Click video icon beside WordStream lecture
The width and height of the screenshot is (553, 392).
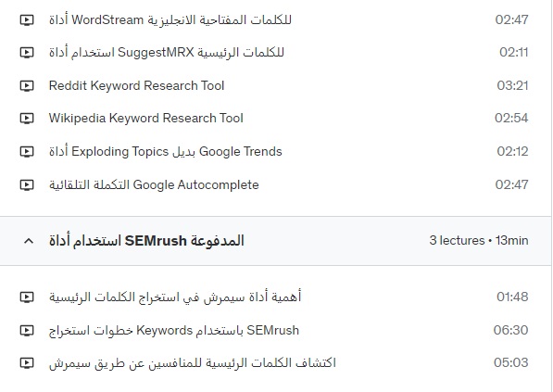pos(27,19)
